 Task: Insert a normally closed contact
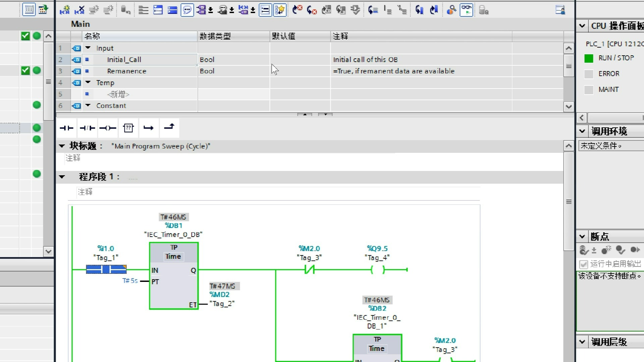pyautogui.click(x=87, y=128)
